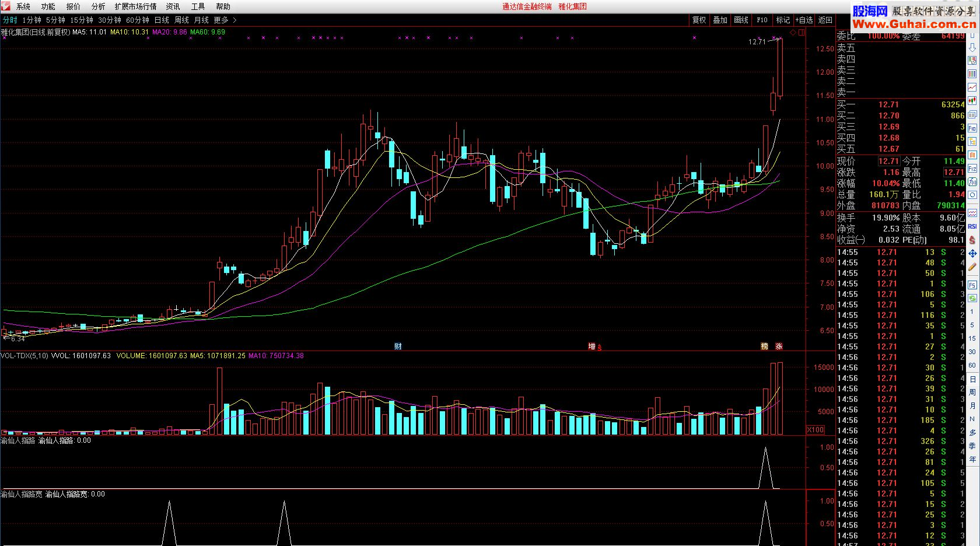Click the down-arrow icon in right sidebar
980x546 pixels.
[972, 47]
